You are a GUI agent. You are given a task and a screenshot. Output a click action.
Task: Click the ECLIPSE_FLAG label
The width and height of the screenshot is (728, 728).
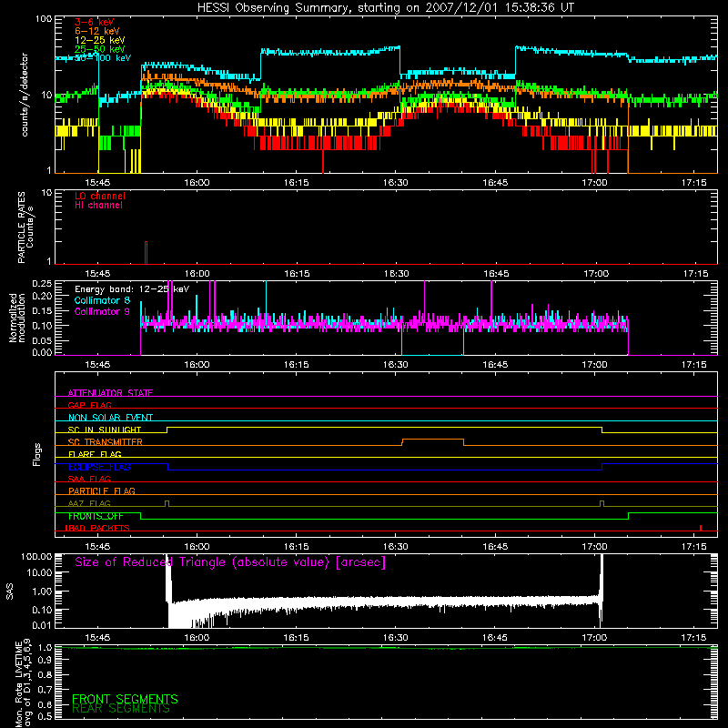(99, 467)
